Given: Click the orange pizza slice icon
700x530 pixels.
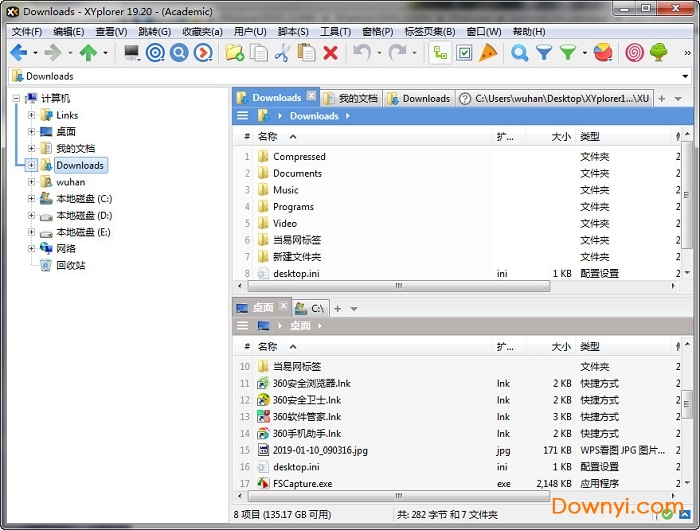Looking at the screenshot, I should tap(488, 53).
